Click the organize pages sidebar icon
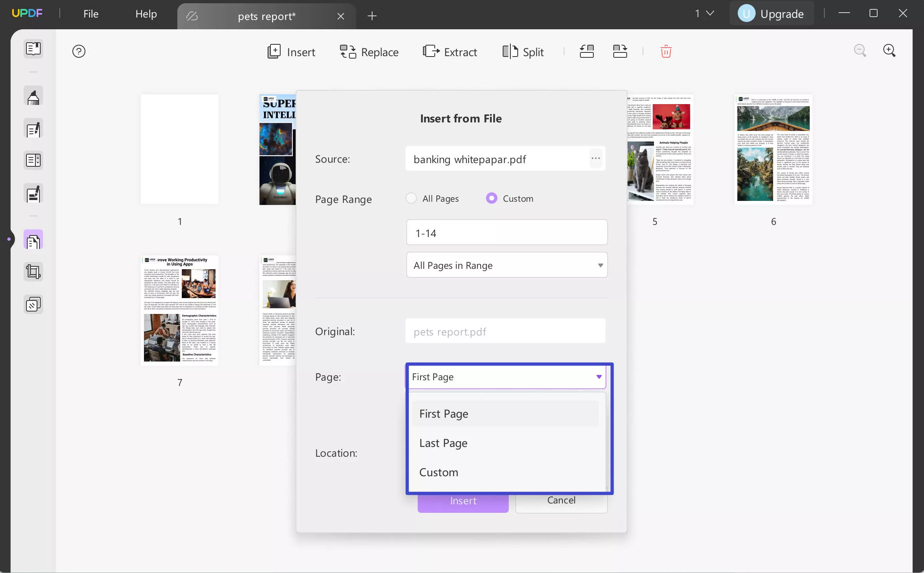Screen dimensions: 924x573 [33, 240]
